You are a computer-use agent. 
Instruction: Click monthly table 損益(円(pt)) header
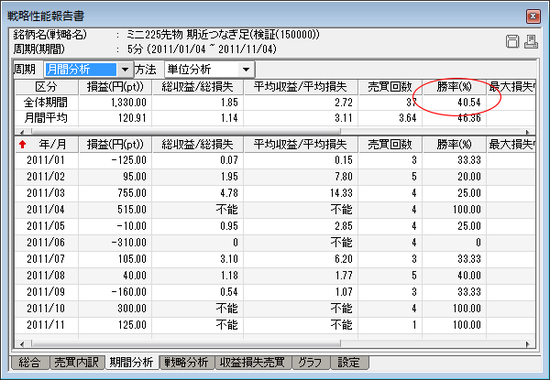[x=115, y=144]
